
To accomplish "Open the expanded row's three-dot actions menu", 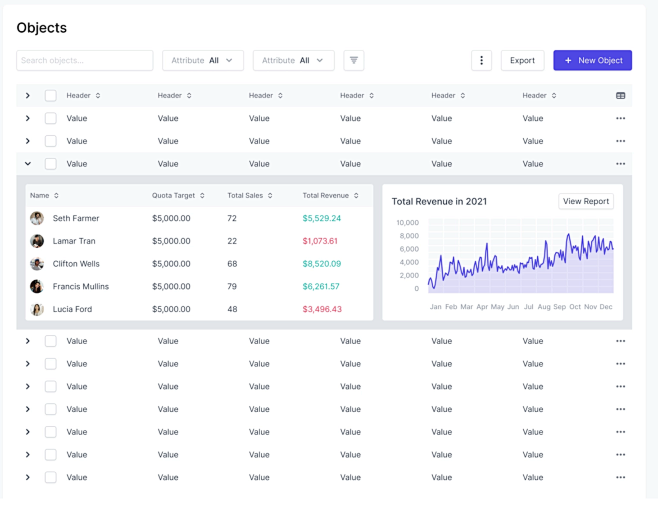I will coord(620,164).
